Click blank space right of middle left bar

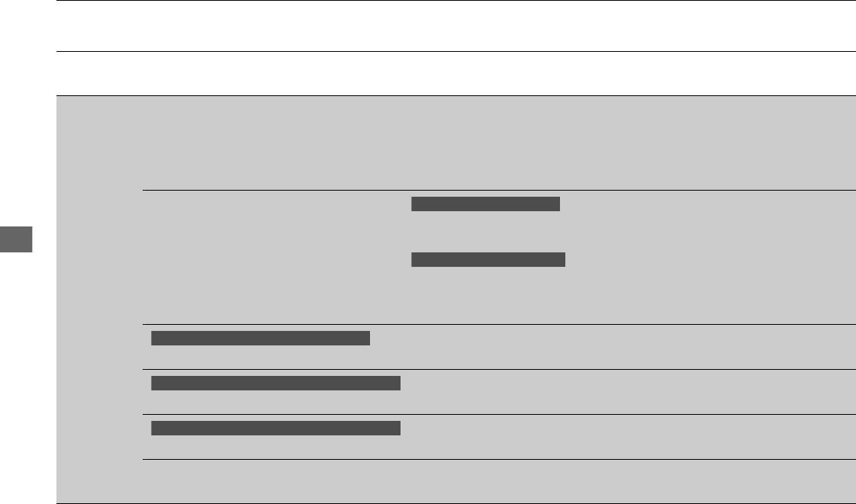[x=628, y=392]
